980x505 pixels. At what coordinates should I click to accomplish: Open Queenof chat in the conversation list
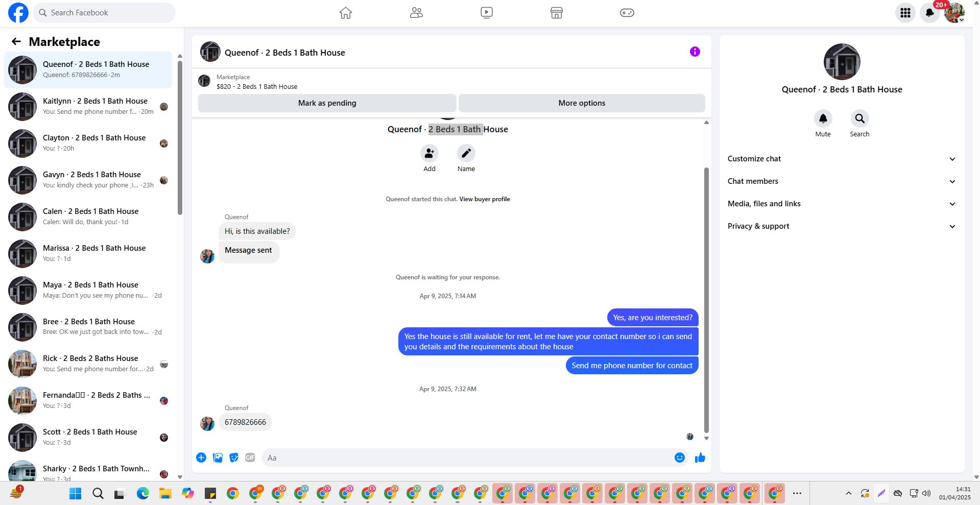tap(88, 70)
